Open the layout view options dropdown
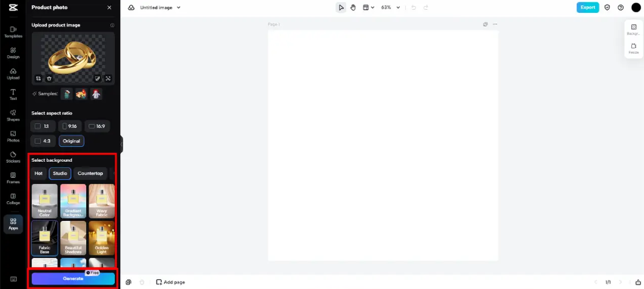This screenshot has height=289, width=644. [x=368, y=8]
